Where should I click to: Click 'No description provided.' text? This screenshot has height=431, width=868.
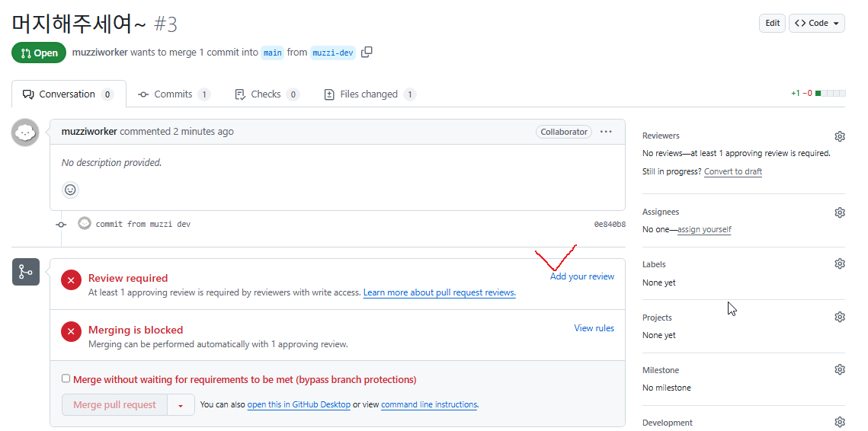coord(111,163)
